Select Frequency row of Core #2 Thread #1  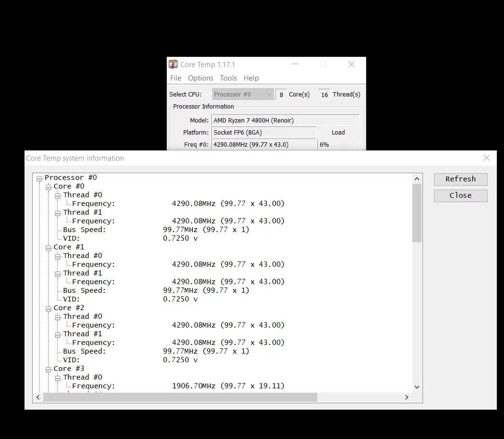[x=178, y=343]
